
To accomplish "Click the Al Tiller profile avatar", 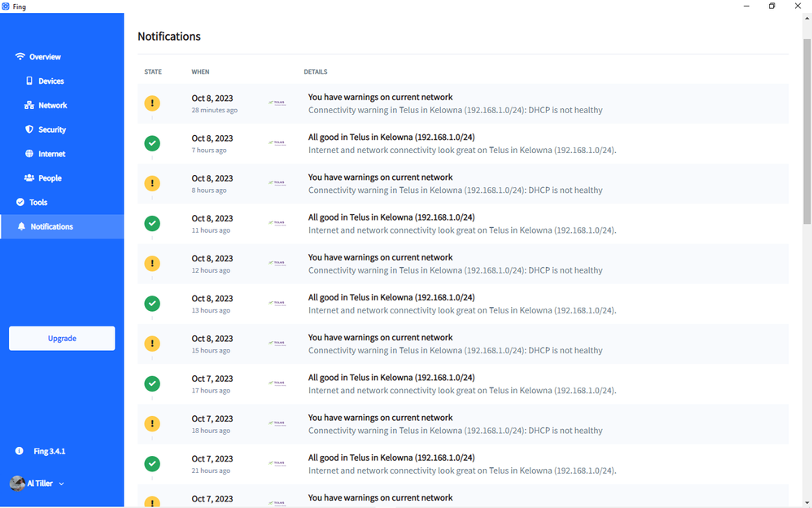I will [17, 484].
